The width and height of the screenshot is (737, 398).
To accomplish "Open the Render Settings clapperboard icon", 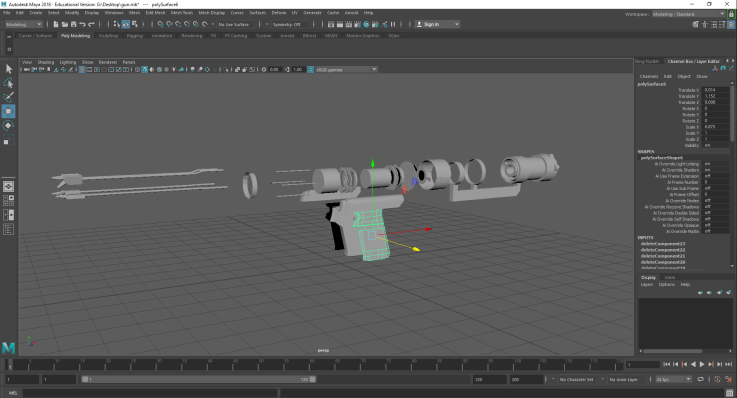I will (358, 24).
